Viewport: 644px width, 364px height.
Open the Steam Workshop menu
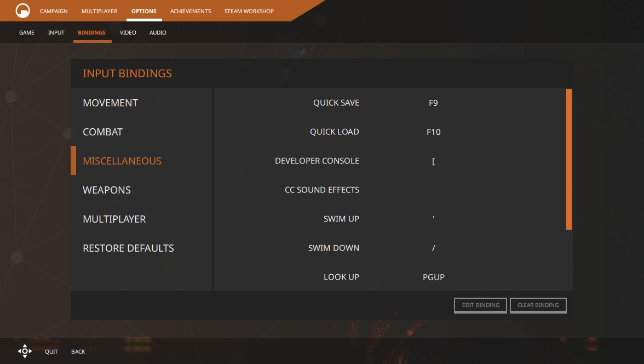point(249,11)
